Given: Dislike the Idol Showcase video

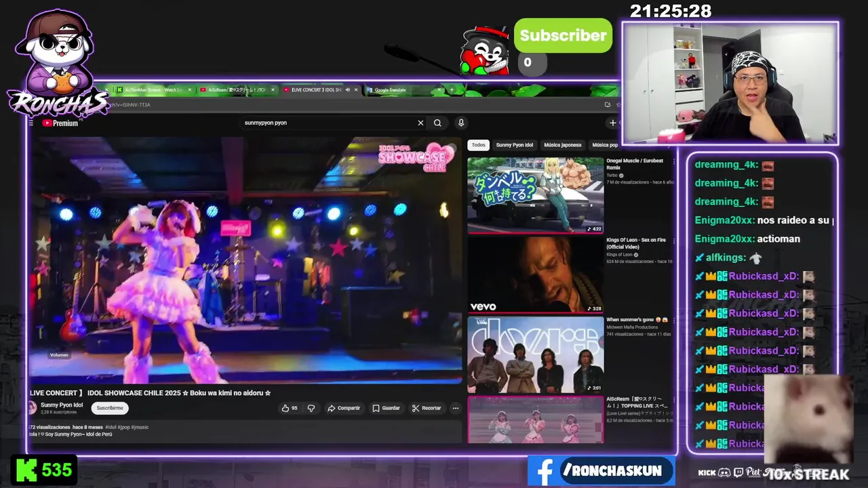Looking at the screenshot, I should tap(311, 408).
